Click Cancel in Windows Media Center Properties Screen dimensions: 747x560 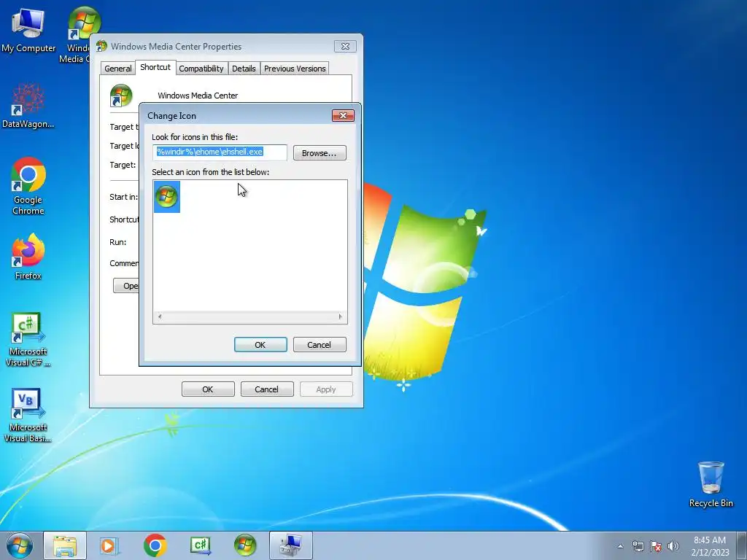point(267,389)
